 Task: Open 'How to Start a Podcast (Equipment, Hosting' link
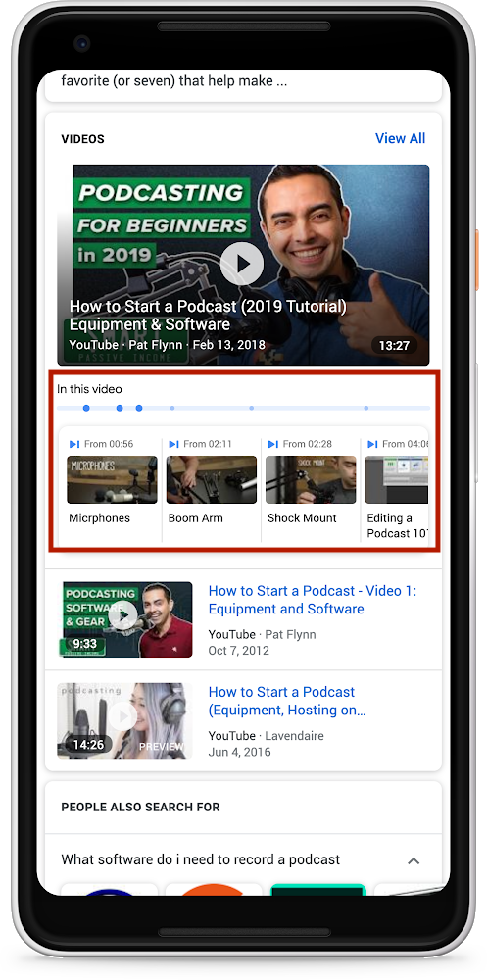tap(287, 702)
